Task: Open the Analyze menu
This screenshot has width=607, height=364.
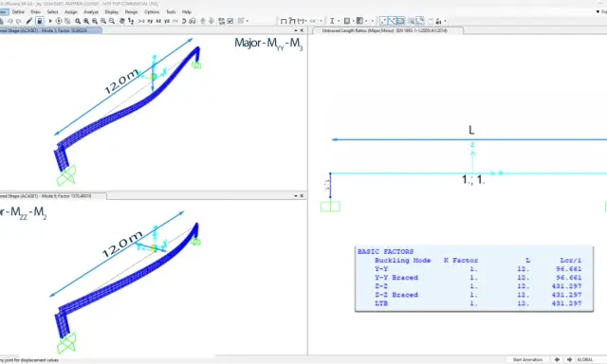Action: 91,12
